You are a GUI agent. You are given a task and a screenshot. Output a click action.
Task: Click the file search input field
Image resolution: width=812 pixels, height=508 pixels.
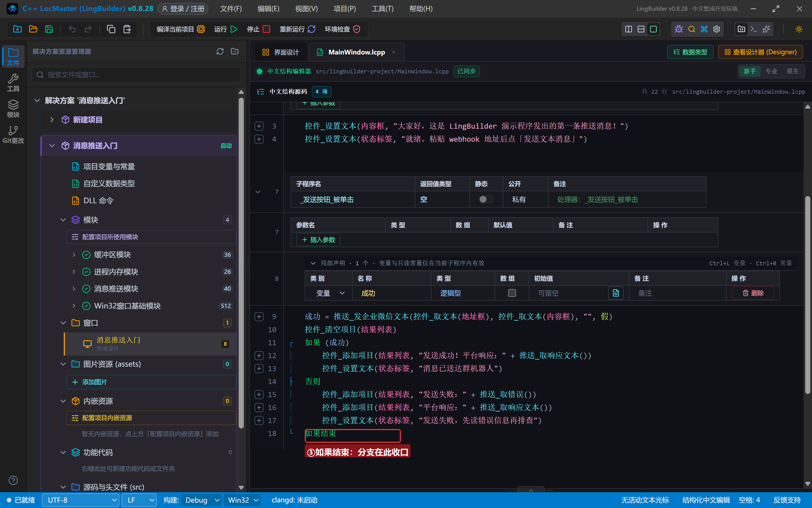(x=136, y=75)
